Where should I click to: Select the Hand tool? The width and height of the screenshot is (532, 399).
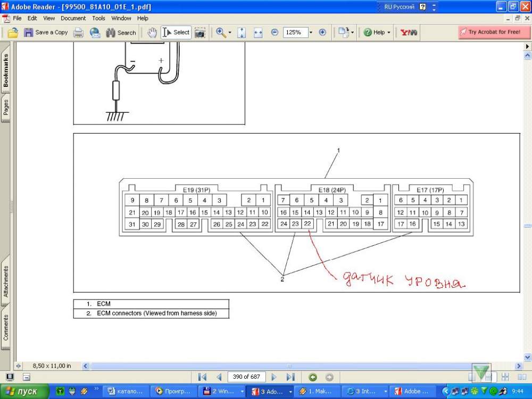(x=152, y=32)
